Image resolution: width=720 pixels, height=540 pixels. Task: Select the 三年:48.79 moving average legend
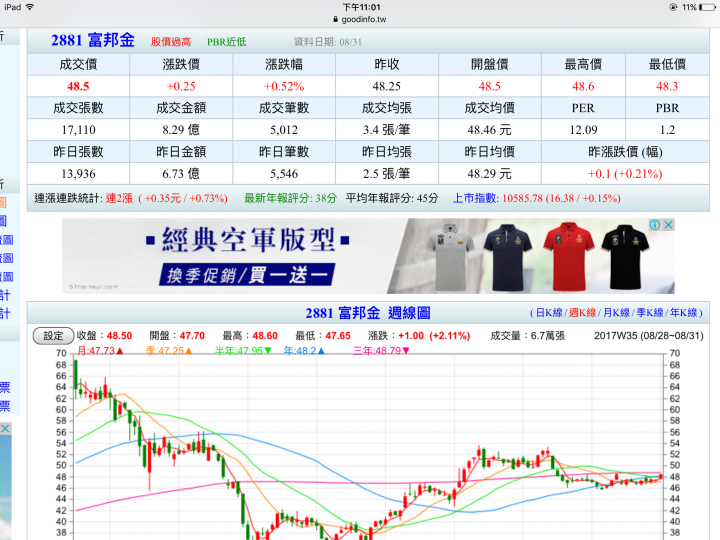coord(381,351)
